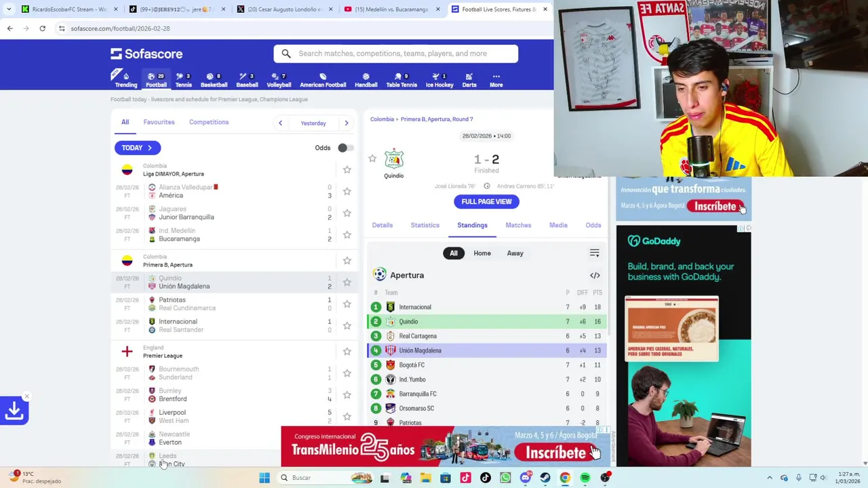This screenshot has width=868, height=488.
Task: Open Primera B, Apertura, Round 7 link
Action: [x=437, y=119]
